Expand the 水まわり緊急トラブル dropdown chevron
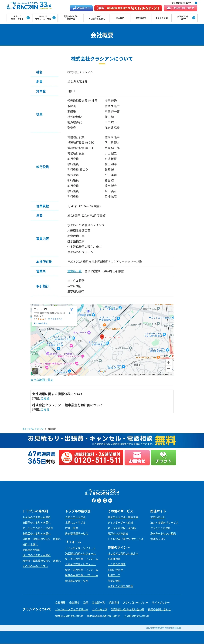The image size is (204, 644). (x=28, y=18)
